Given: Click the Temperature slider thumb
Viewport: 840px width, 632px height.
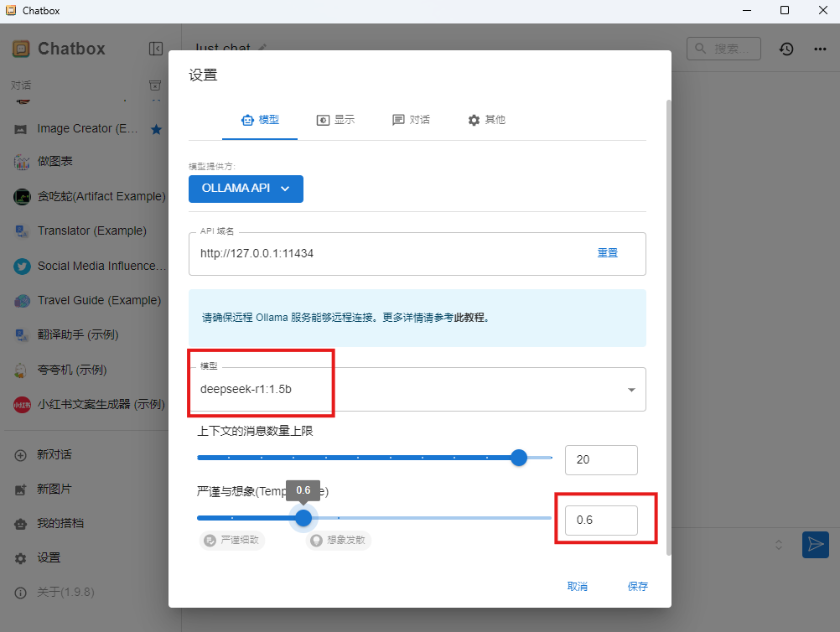Looking at the screenshot, I should (x=303, y=518).
